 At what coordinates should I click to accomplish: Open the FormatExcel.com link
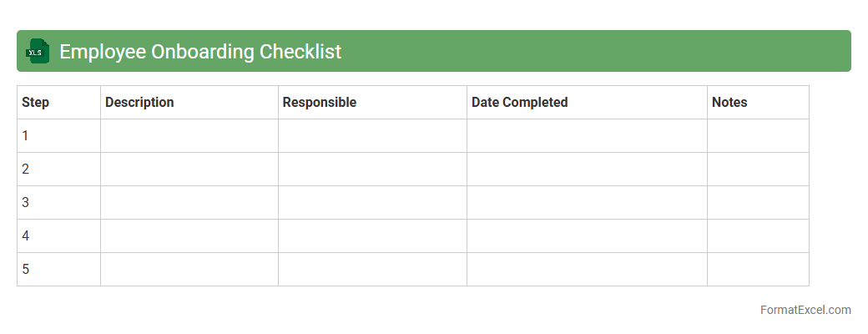805,310
